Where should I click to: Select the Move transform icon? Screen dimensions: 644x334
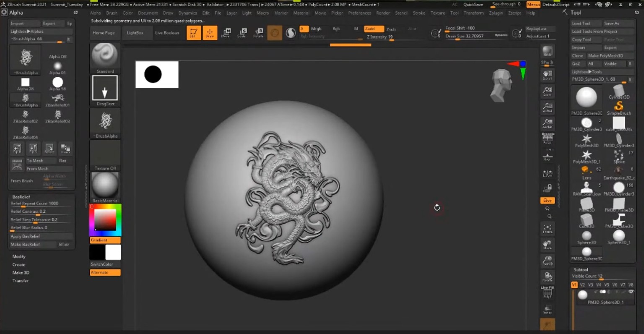(226, 33)
